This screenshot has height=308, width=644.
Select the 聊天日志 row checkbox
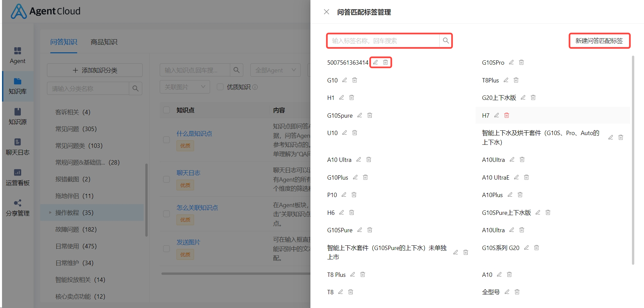point(166,179)
